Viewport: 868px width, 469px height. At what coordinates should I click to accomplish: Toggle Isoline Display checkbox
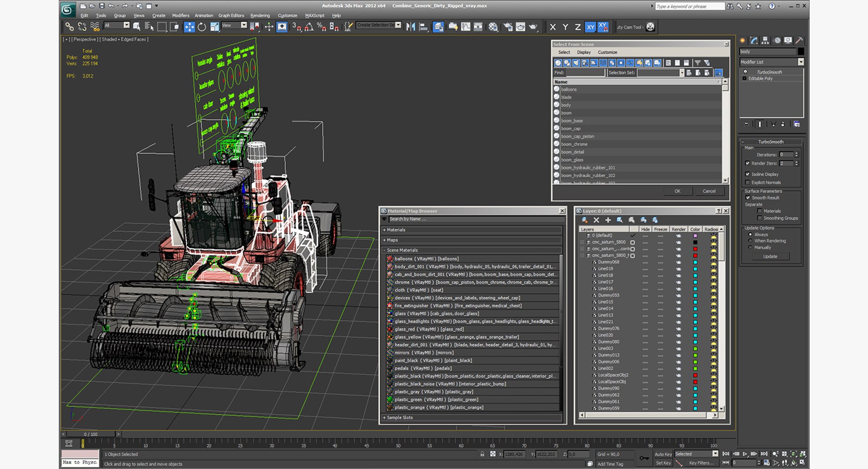(747, 174)
